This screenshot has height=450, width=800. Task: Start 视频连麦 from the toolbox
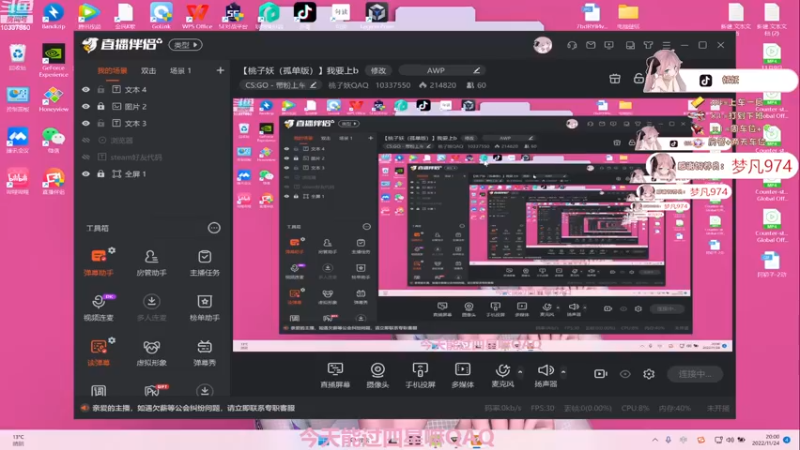coord(98,307)
